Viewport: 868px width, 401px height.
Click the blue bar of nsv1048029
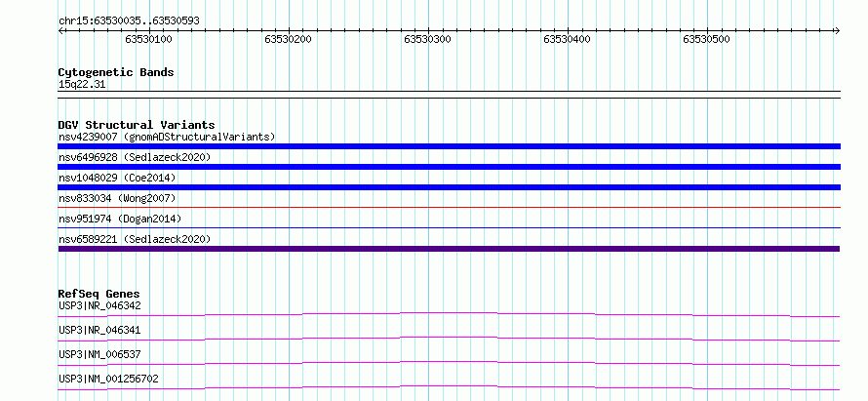[x=449, y=187]
